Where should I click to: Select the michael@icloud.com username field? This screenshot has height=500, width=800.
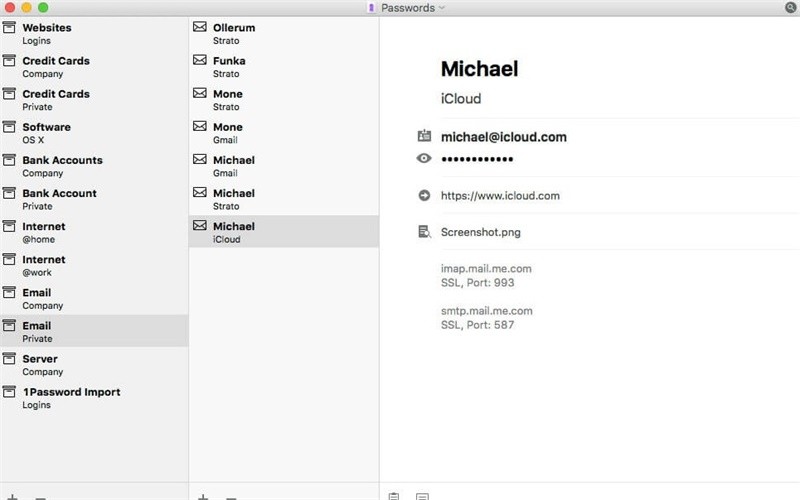(504, 137)
